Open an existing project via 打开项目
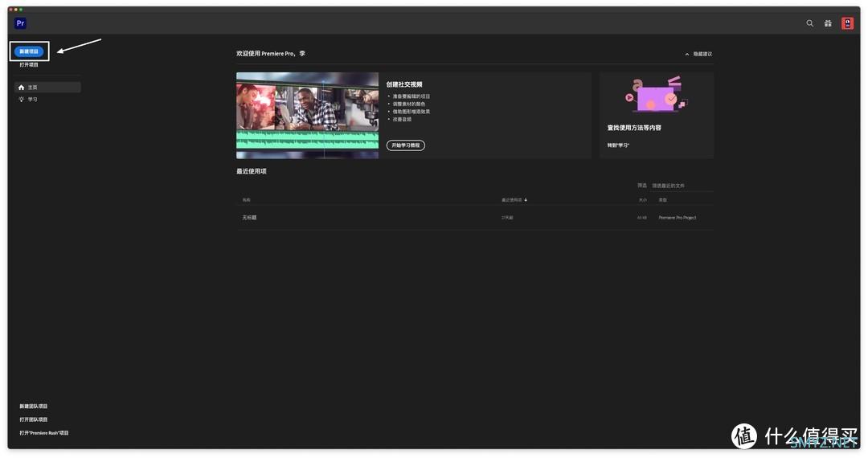Viewport: 868px width, 458px height. pos(29,65)
